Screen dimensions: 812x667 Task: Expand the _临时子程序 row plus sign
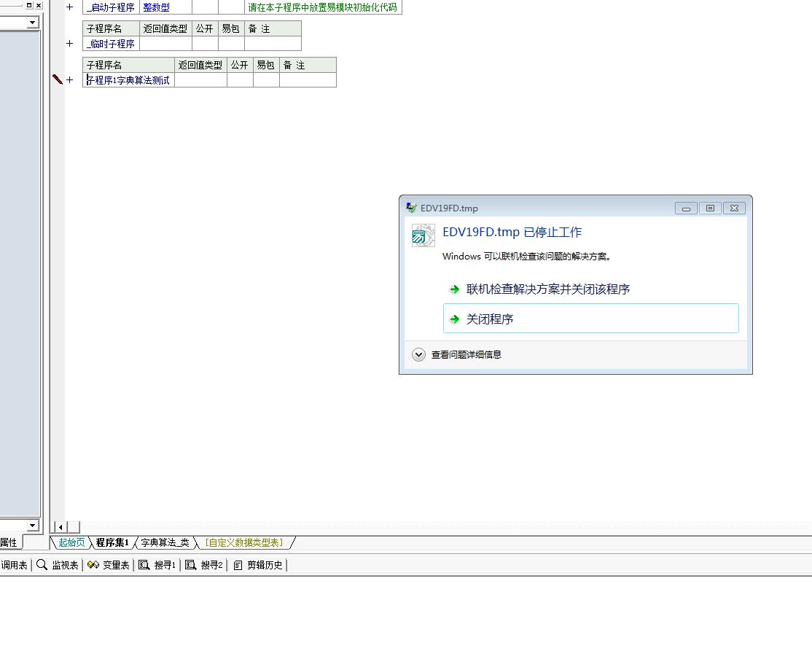click(69, 44)
